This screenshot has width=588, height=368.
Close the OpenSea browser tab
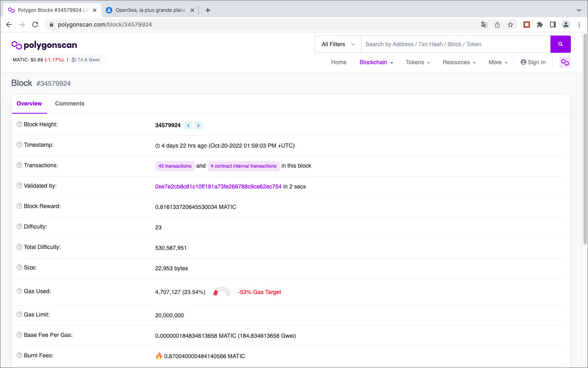(192, 10)
